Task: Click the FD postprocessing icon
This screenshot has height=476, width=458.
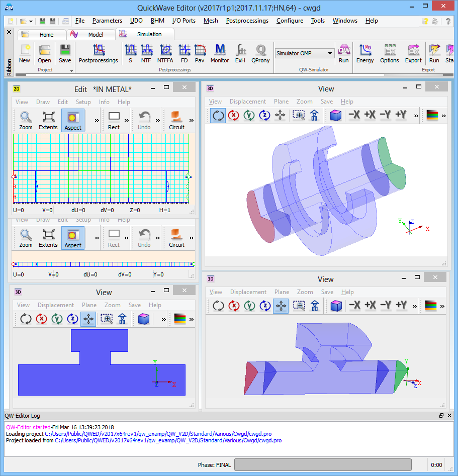Action: coord(184,53)
